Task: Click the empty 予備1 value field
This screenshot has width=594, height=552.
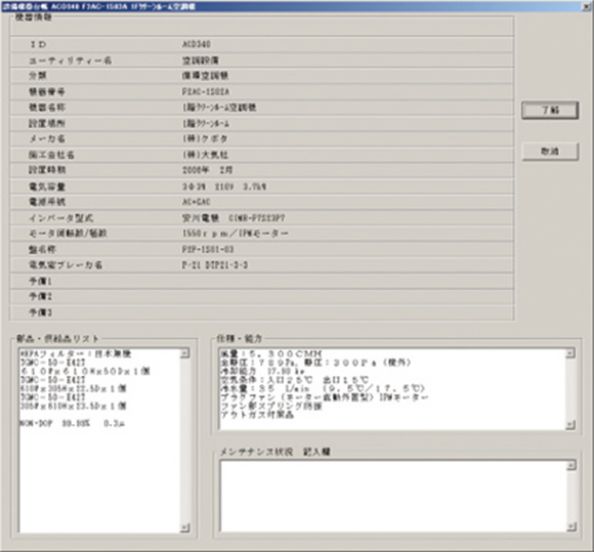Action: [347, 281]
